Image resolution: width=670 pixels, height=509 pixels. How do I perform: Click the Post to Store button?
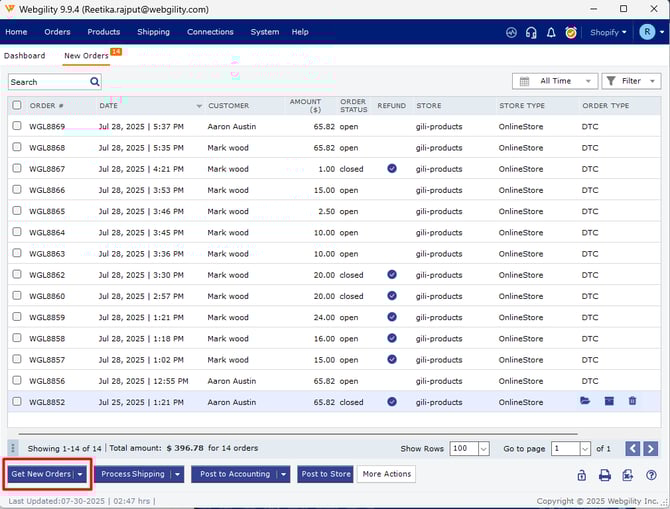coord(325,474)
